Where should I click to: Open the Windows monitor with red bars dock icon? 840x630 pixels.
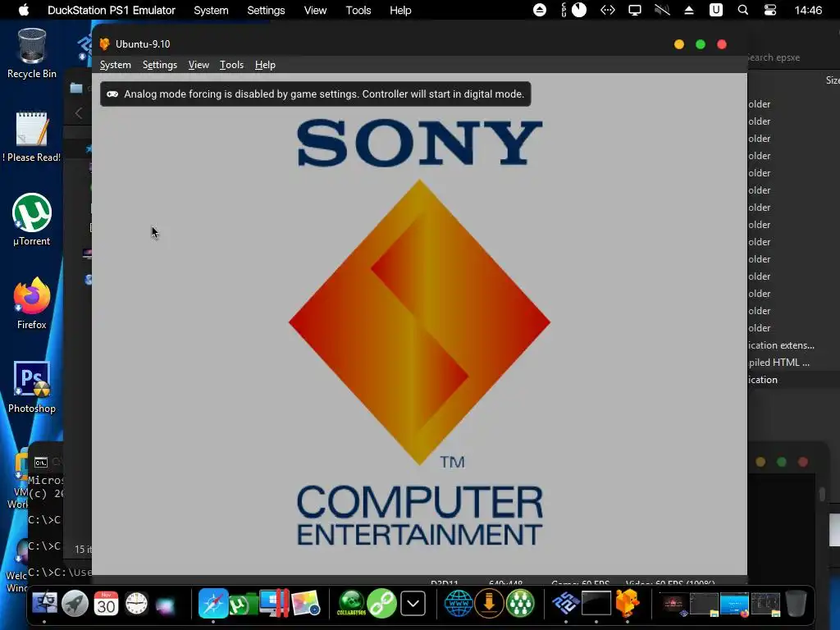tap(274, 603)
